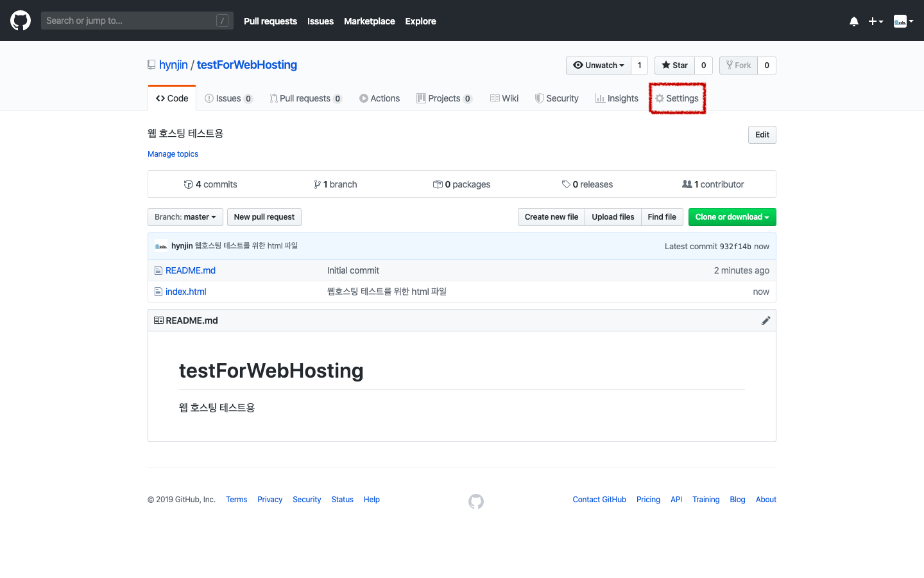The width and height of the screenshot is (924, 578).
Task: Open hynjin user profile link
Action: coord(173,65)
